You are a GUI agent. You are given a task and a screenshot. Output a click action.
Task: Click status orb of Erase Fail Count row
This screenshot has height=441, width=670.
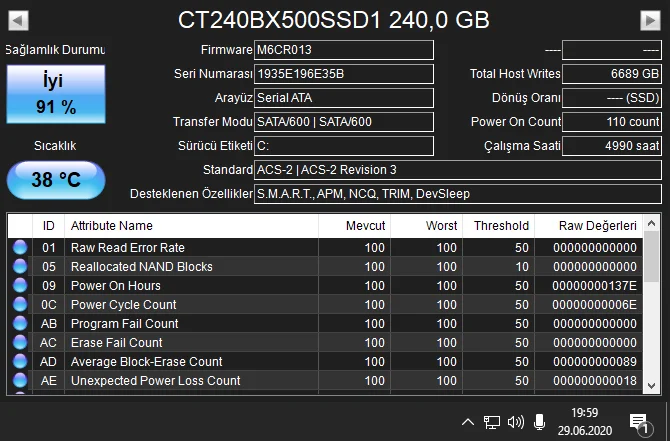(x=20, y=342)
